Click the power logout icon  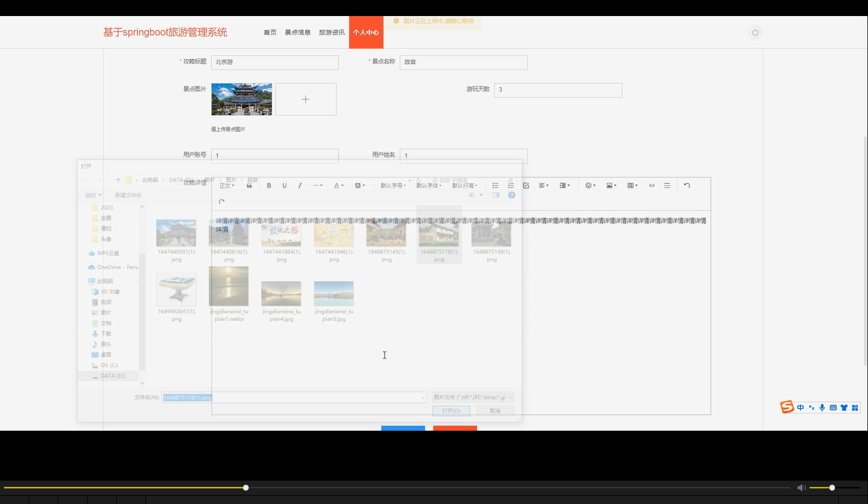click(x=755, y=33)
